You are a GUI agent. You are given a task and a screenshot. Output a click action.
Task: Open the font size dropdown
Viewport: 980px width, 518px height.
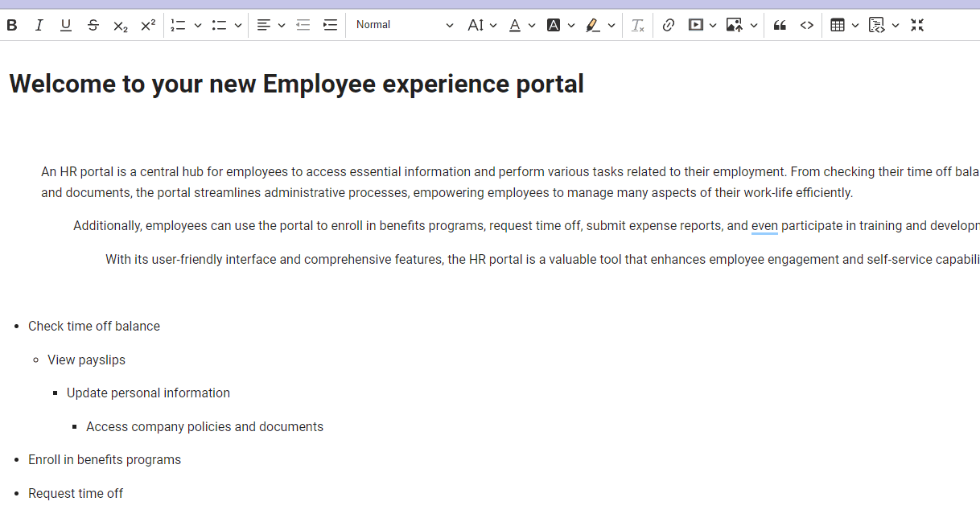(x=482, y=25)
